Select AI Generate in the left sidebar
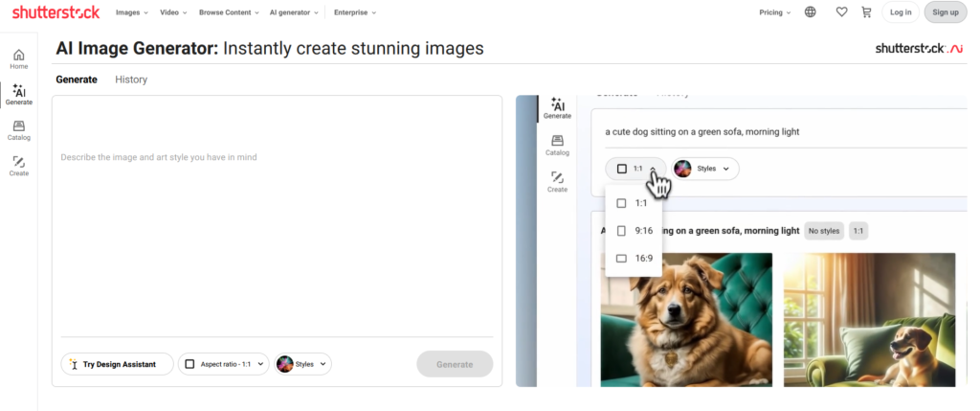The height and width of the screenshot is (411, 980). pos(19,95)
